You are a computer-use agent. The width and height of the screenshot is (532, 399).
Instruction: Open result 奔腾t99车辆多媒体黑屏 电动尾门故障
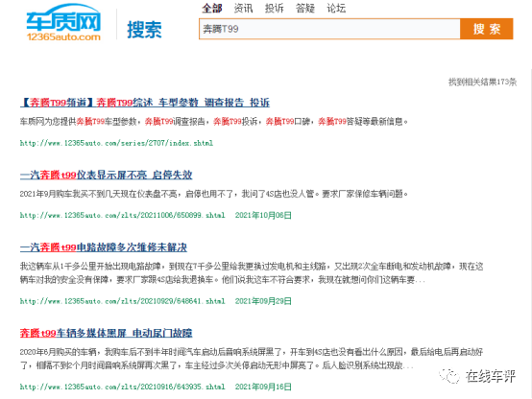point(107,333)
